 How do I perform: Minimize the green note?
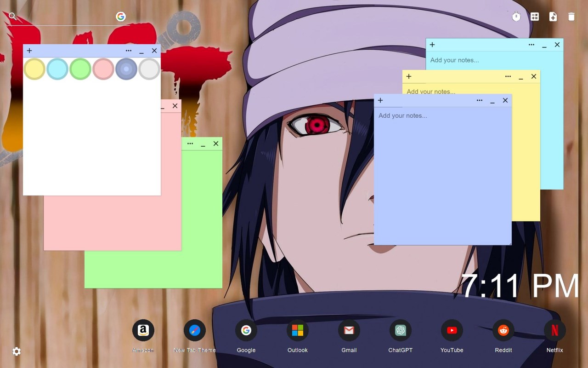pyautogui.click(x=203, y=144)
